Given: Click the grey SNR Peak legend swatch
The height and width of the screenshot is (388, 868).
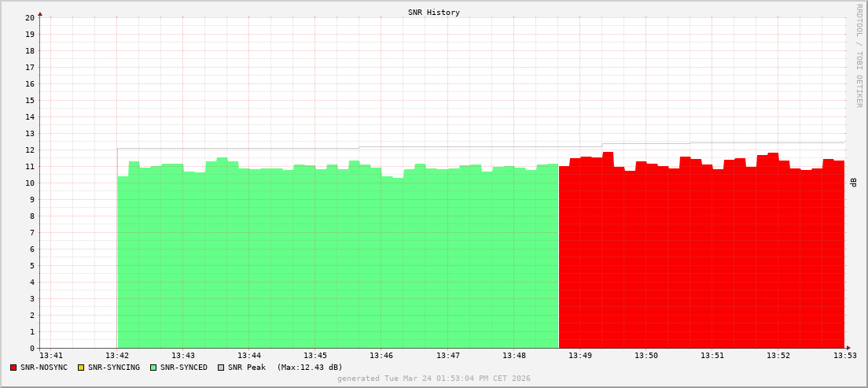Looking at the screenshot, I should coord(221,368).
